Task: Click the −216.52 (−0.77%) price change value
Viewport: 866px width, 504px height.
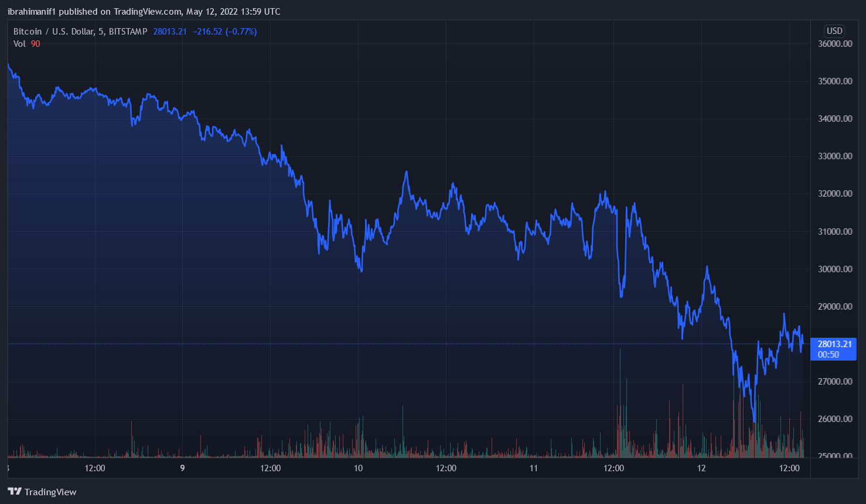Action: pyautogui.click(x=224, y=32)
